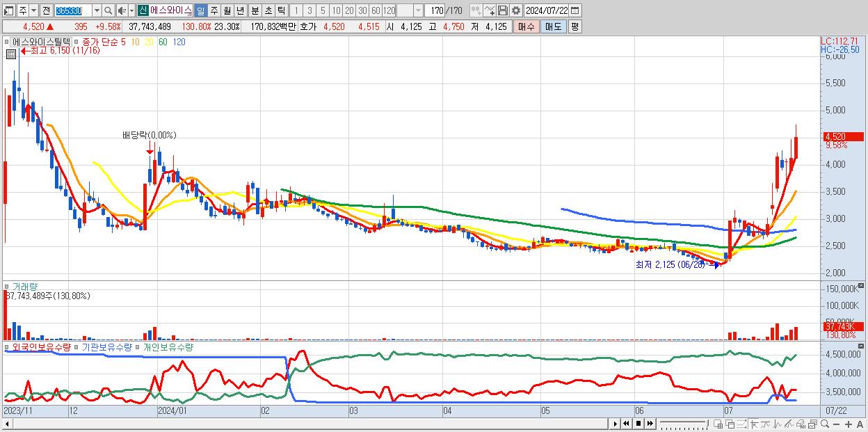
Task: Select interval preset 1
Action: pos(296,10)
